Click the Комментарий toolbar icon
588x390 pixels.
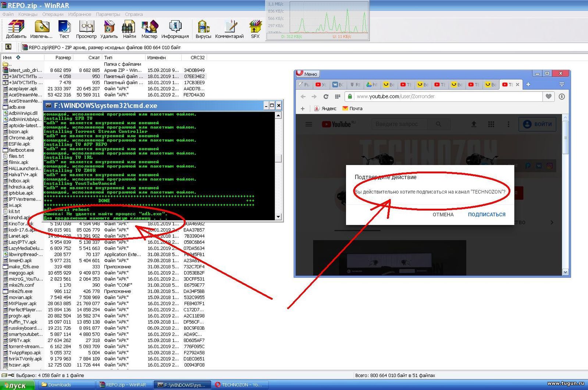pyautogui.click(x=229, y=29)
